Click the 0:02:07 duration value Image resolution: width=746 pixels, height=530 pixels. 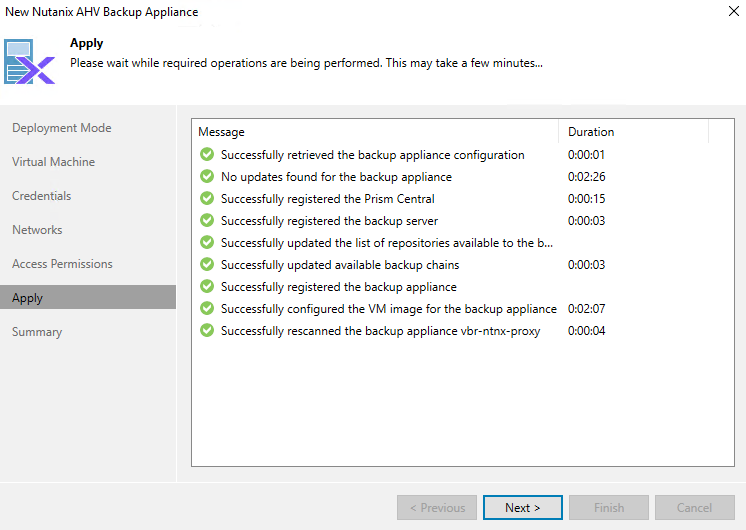[x=587, y=309]
